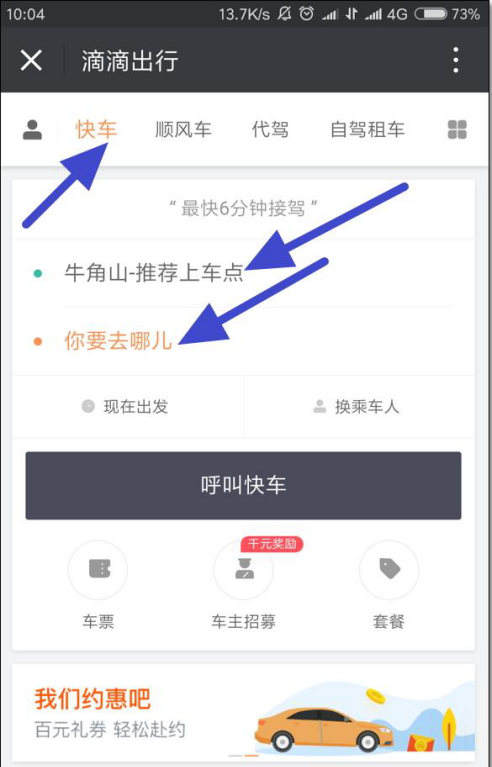The height and width of the screenshot is (767, 492).
Task: Open the three-dot more options menu
Action: click(x=456, y=60)
